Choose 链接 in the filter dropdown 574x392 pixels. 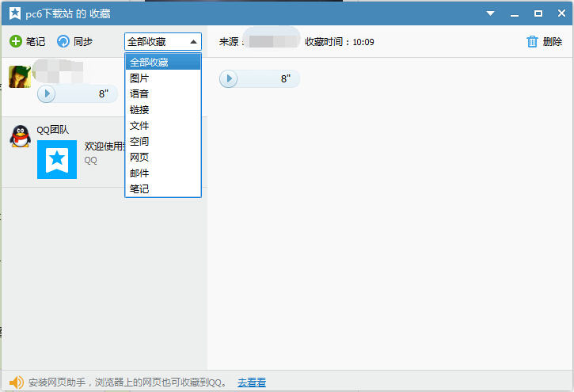click(x=139, y=110)
